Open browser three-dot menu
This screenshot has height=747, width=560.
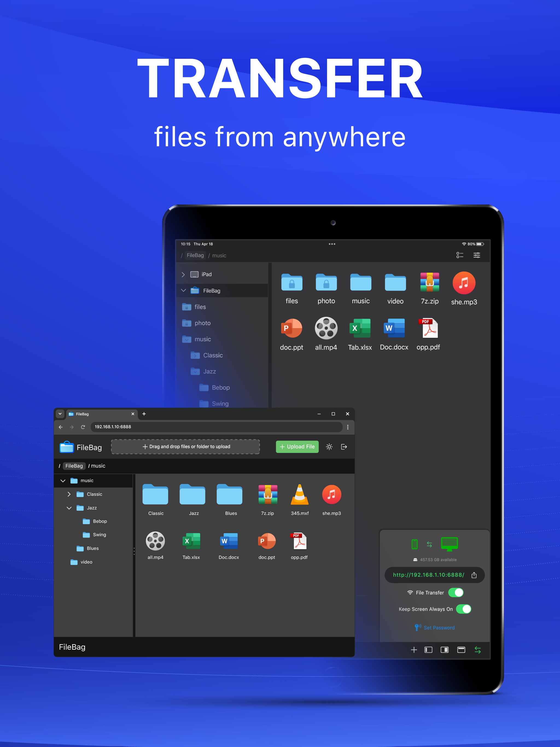point(348,427)
